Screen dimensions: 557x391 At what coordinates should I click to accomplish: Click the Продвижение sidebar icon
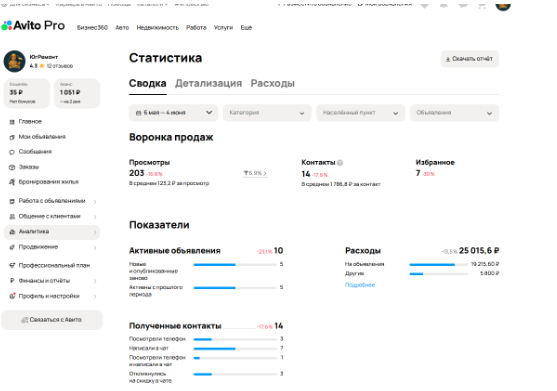pos(12,247)
